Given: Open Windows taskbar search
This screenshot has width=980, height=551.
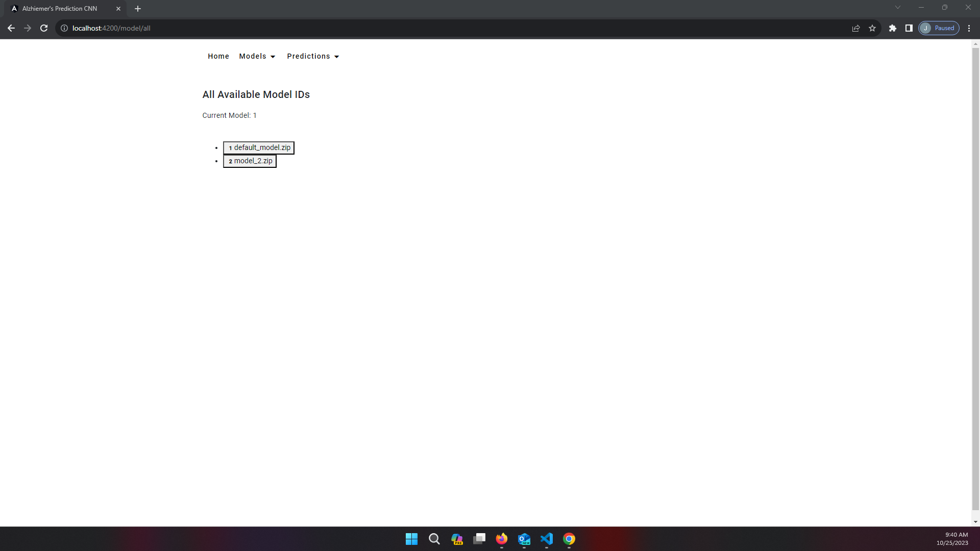Looking at the screenshot, I should 434,539.
